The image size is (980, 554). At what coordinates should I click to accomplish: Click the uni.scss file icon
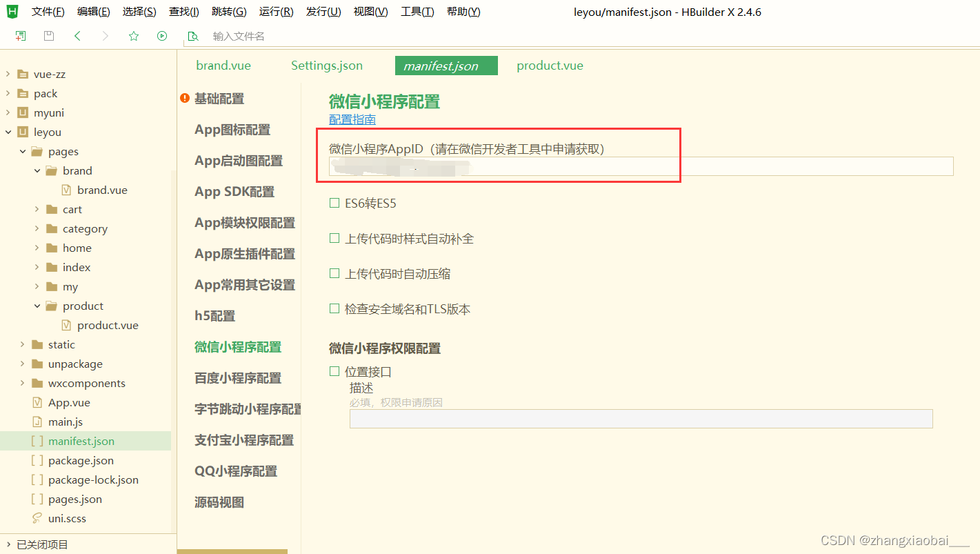[x=37, y=518]
